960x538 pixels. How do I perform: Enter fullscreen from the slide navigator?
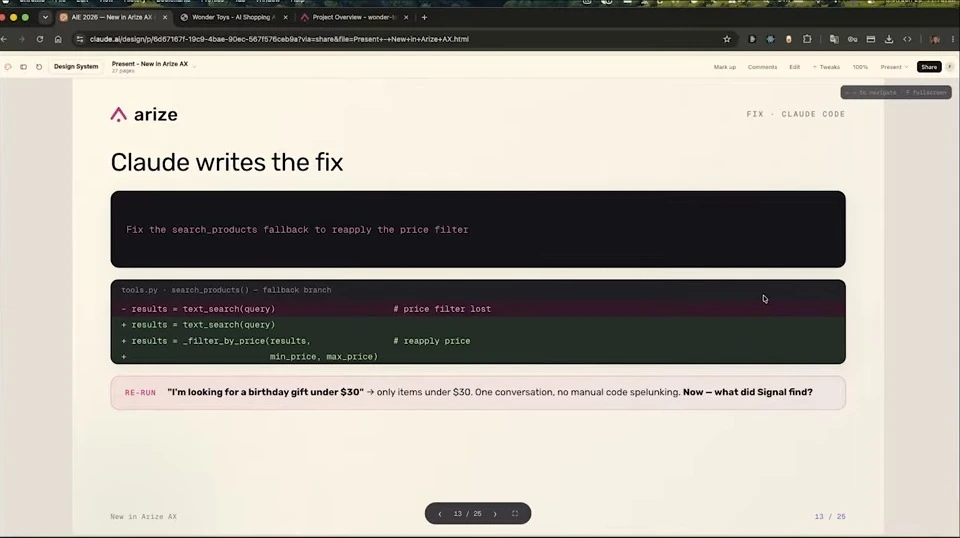pyautogui.click(x=515, y=514)
